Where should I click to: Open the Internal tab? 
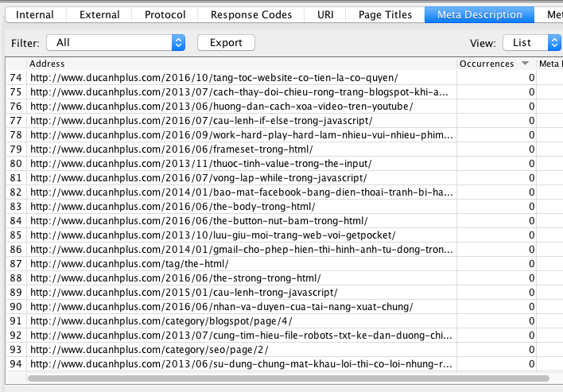point(35,14)
